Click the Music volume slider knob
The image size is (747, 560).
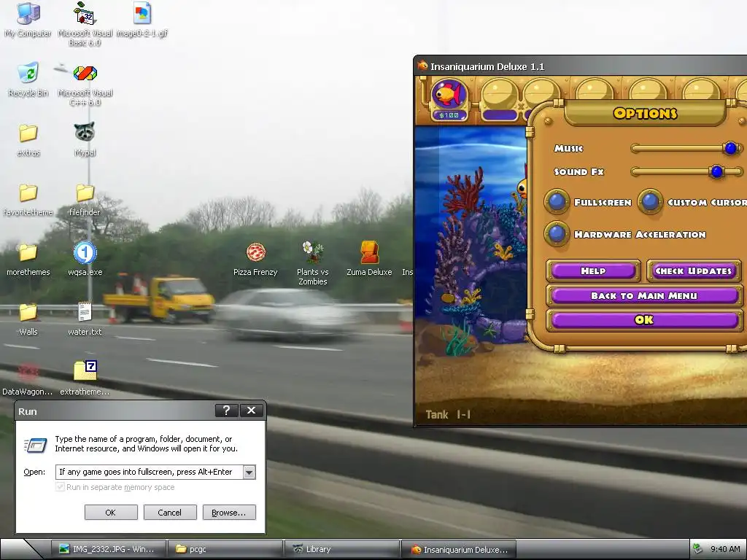[x=730, y=149]
